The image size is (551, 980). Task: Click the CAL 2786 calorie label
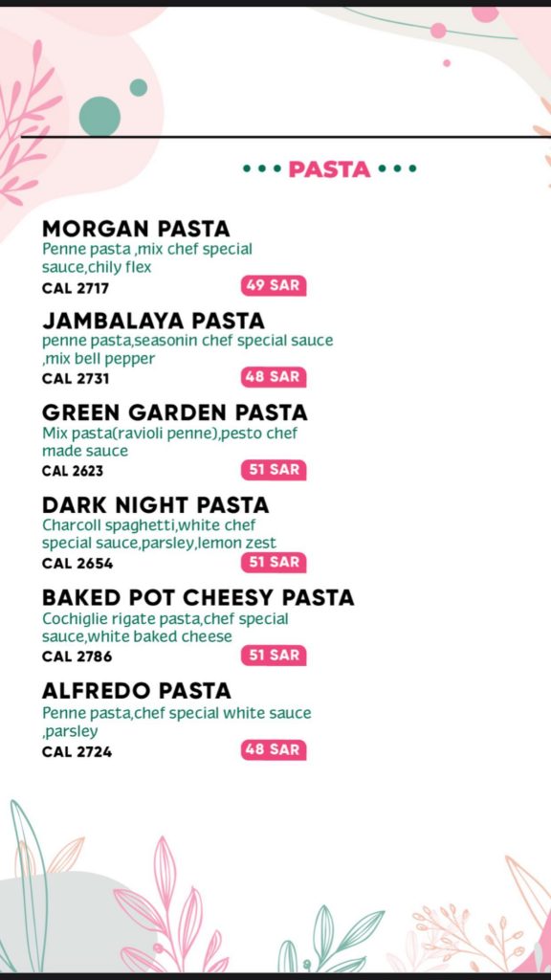pyautogui.click(x=77, y=657)
